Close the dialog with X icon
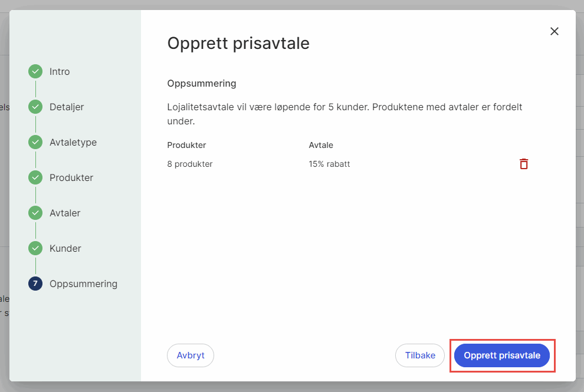 [x=555, y=31]
